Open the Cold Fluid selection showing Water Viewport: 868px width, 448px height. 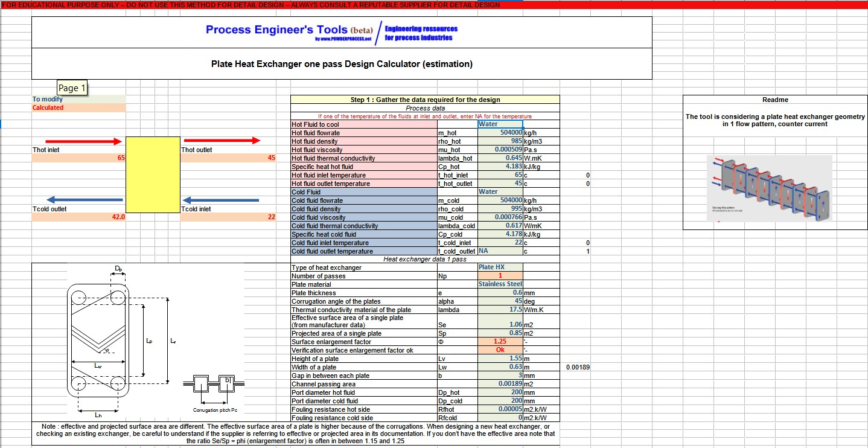[499, 191]
